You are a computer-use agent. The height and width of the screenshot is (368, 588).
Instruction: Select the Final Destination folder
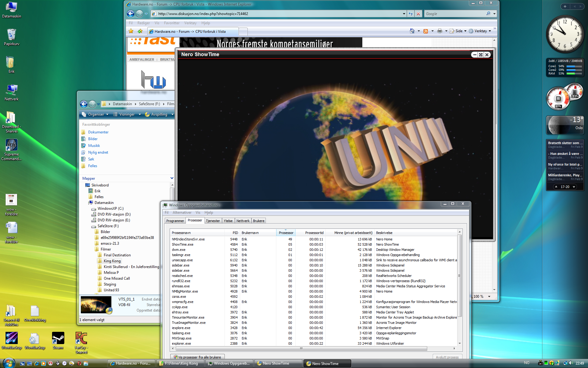click(x=117, y=255)
